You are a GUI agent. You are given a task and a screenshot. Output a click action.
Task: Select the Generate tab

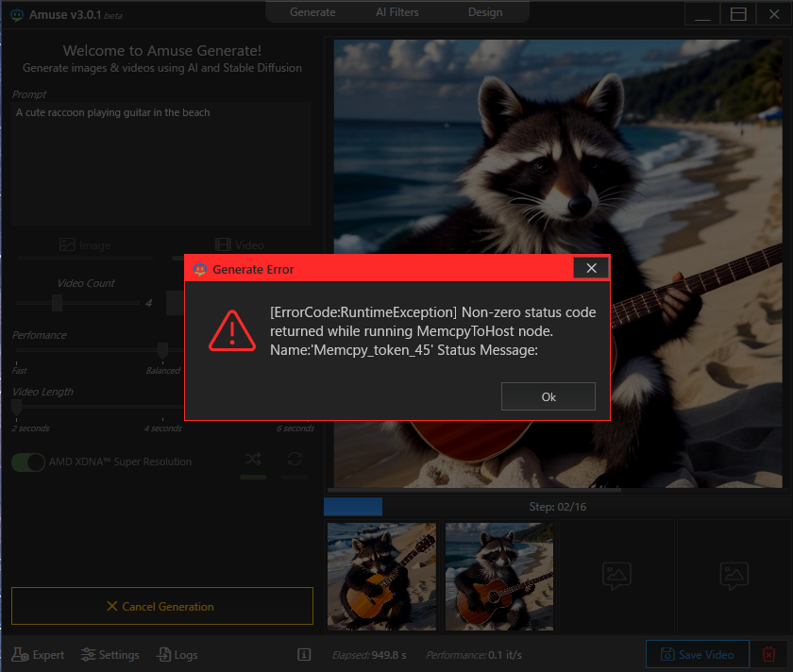(x=312, y=12)
